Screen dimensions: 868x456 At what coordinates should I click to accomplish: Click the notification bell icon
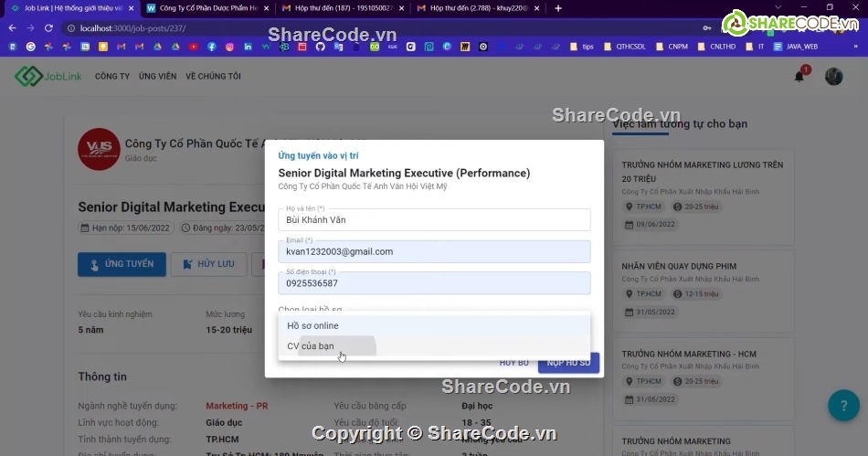[x=799, y=76]
